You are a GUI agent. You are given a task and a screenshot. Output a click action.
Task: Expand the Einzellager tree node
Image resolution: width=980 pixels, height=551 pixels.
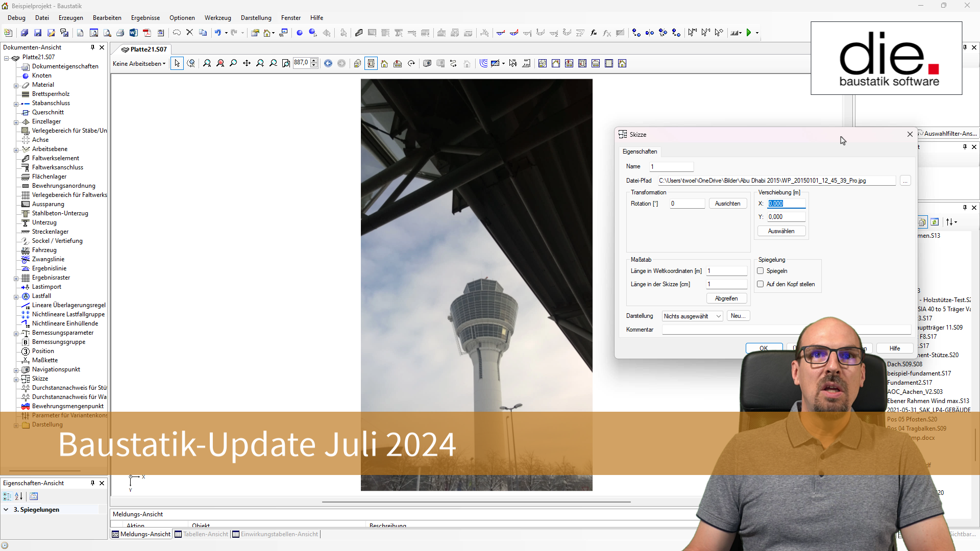click(16, 122)
